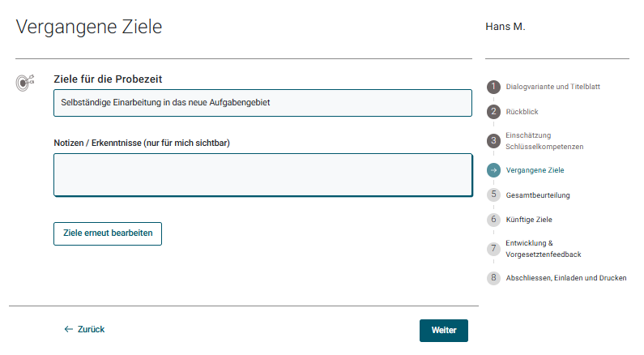Select step 8 circle icon

point(493,278)
